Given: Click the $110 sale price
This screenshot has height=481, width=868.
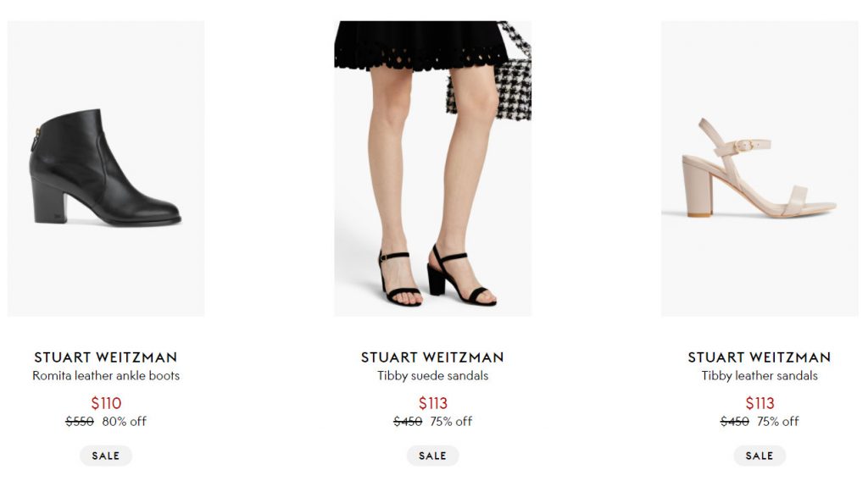Looking at the screenshot, I should point(106,403).
